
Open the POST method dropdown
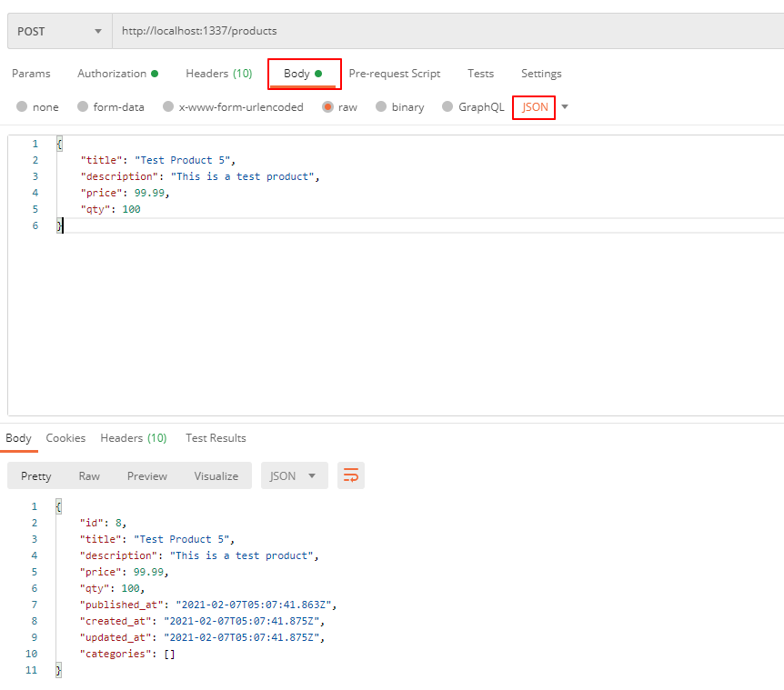click(59, 31)
